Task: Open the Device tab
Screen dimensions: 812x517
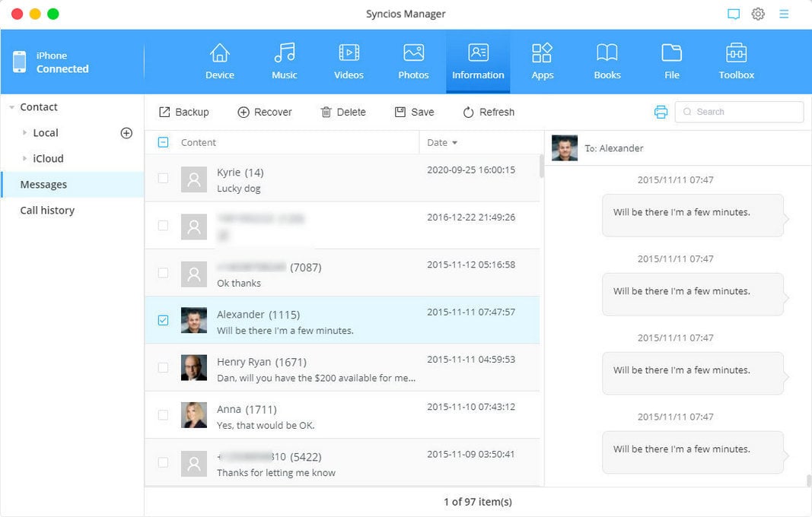Action: [x=220, y=62]
